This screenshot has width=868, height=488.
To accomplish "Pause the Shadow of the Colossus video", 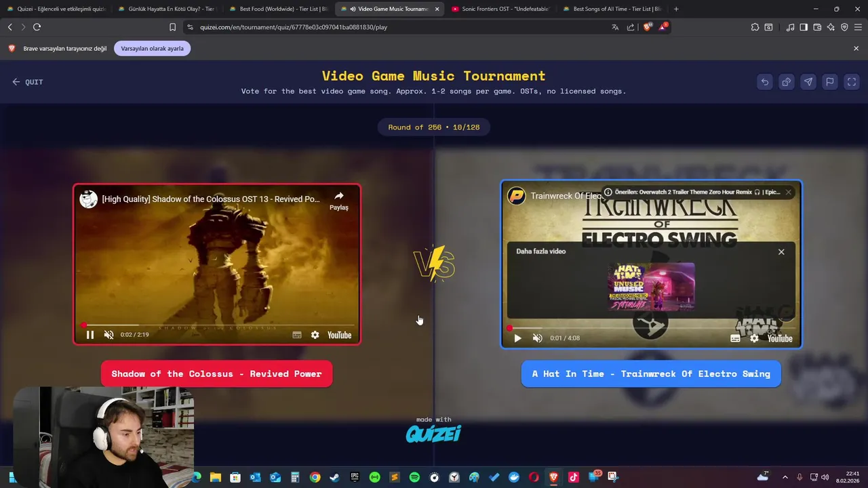I will [x=90, y=335].
